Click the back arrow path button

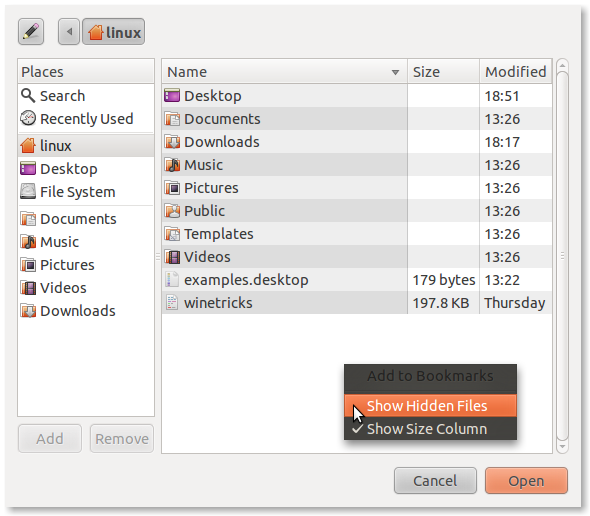(x=69, y=32)
